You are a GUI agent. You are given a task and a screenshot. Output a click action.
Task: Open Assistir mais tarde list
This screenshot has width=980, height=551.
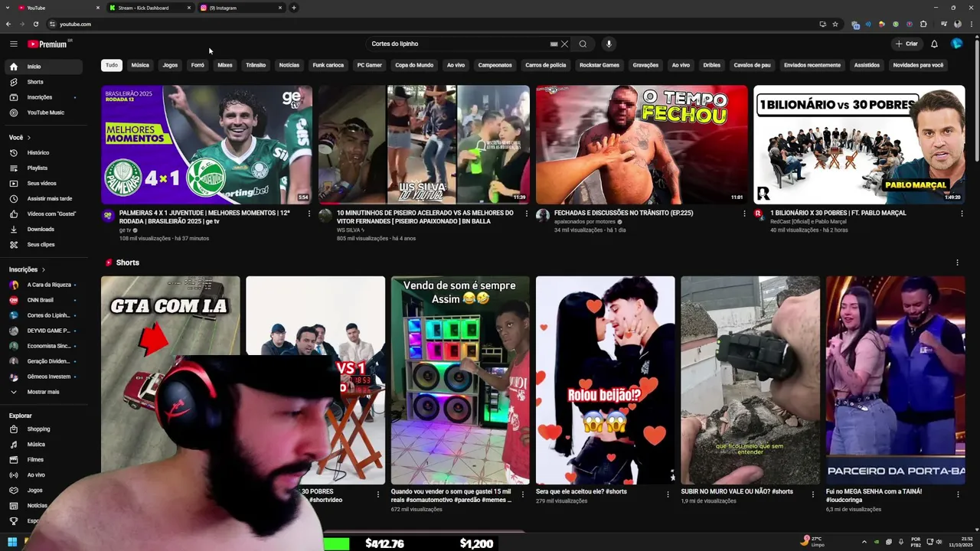point(42,198)
